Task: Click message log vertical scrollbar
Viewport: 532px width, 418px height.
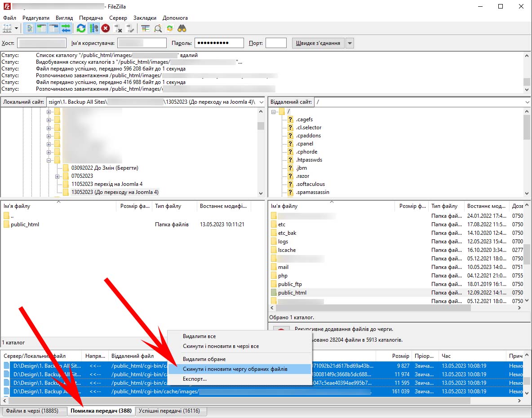Action: 527,72
